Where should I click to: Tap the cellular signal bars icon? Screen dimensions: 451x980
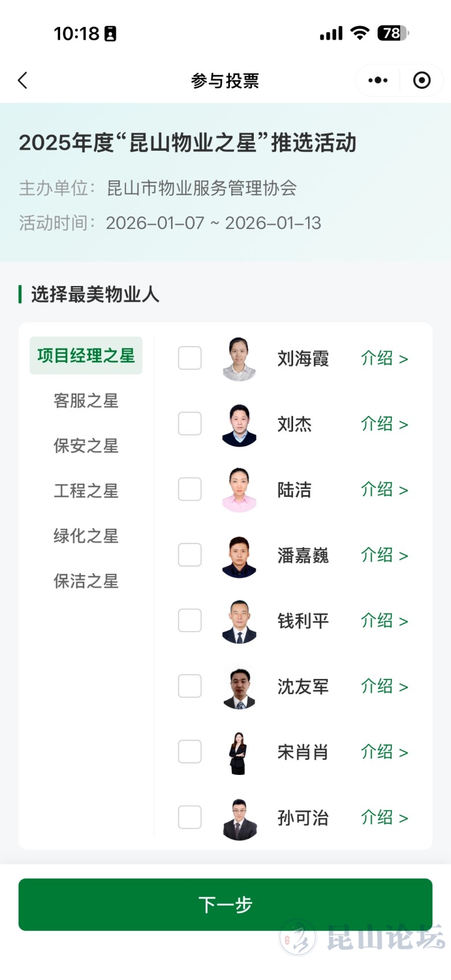pos(331,34)
